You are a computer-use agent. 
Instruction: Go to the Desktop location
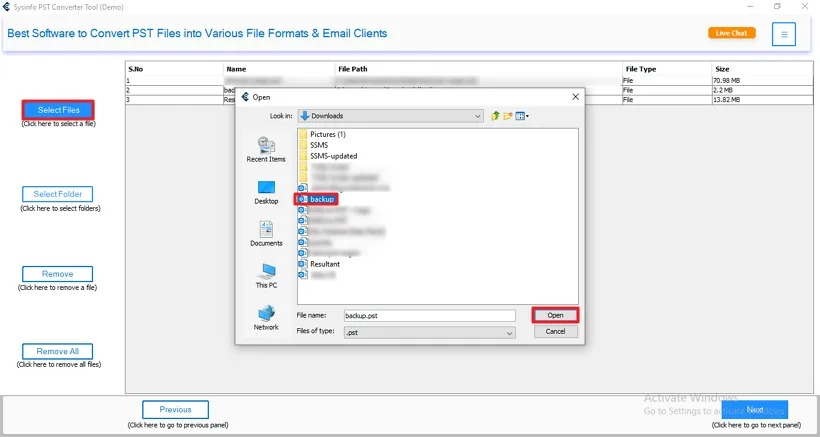click(266, 192)
